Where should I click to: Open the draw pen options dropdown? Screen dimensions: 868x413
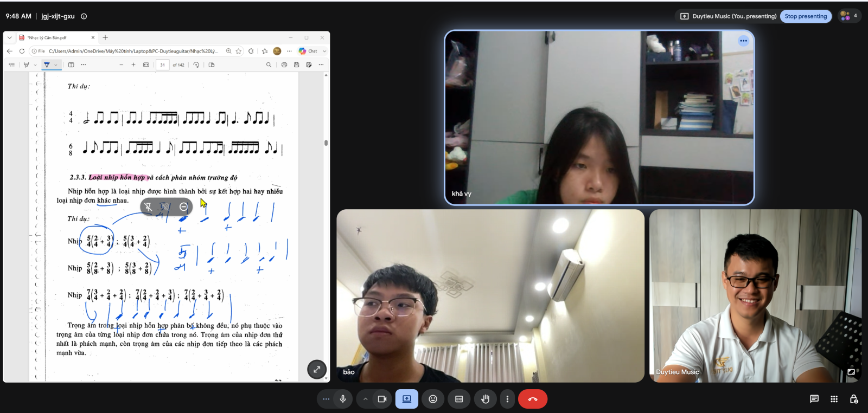[x=56, y=64]
